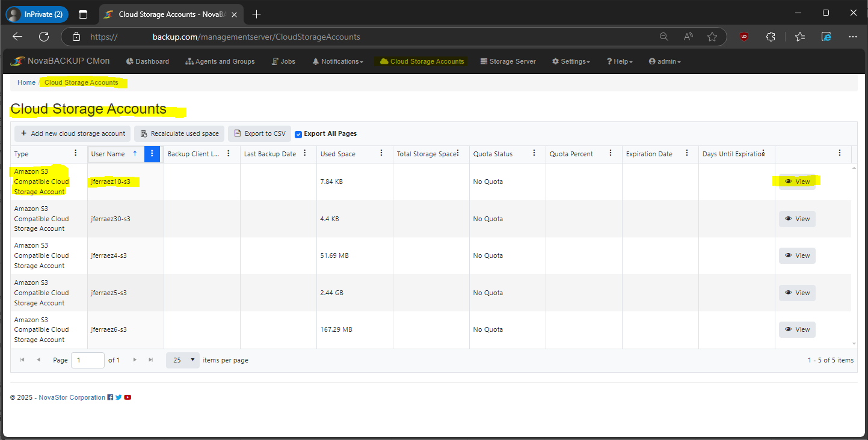Open the tab actions menu icon
868x440 pixels.
point(83,14)
